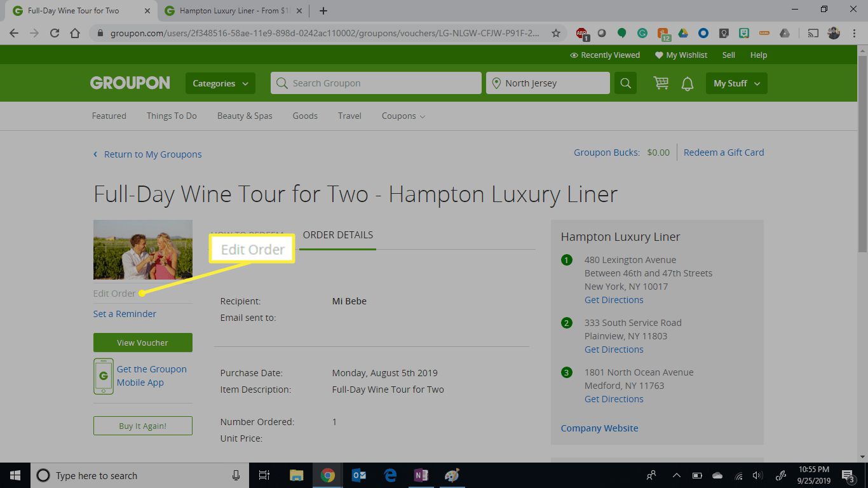
Task: Open the Chrome three-dot menu
Action: coord(854,33)
